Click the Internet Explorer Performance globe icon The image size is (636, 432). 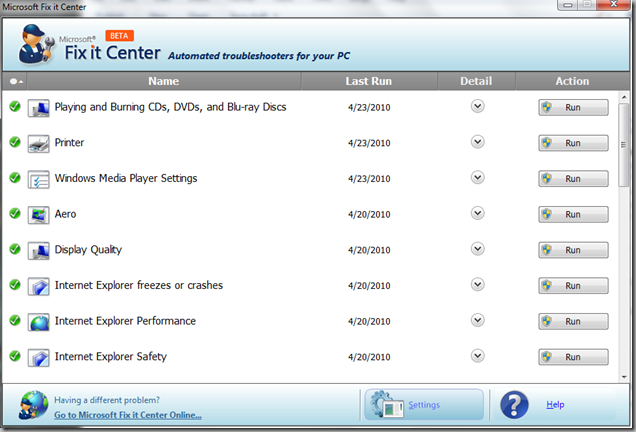39,322
